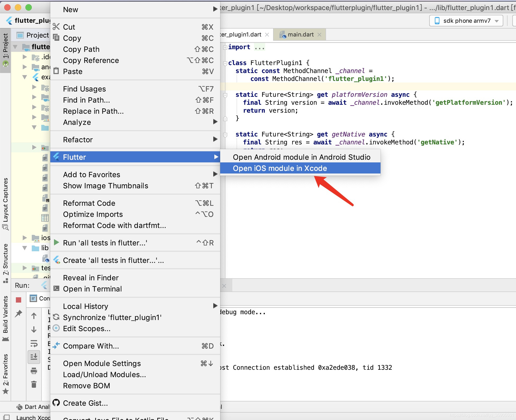Viewport: 516px width, 420px height.
Task: Collapse the getNative getter fold marker
Action: tap(225, 135)
